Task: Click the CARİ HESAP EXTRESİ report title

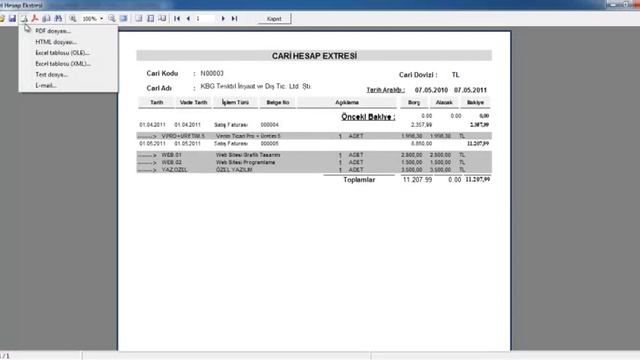Action: 314,56
